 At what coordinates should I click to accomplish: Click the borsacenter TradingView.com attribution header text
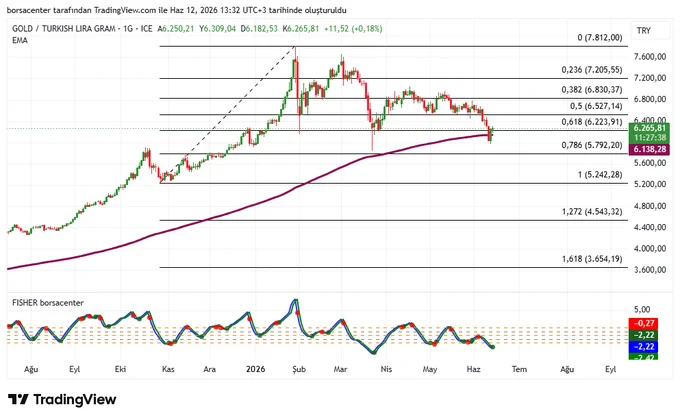coord(177,10)
